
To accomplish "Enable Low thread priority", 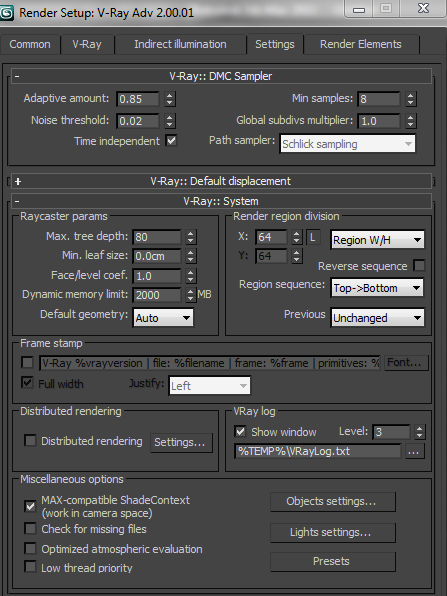I will click(30, 567).
